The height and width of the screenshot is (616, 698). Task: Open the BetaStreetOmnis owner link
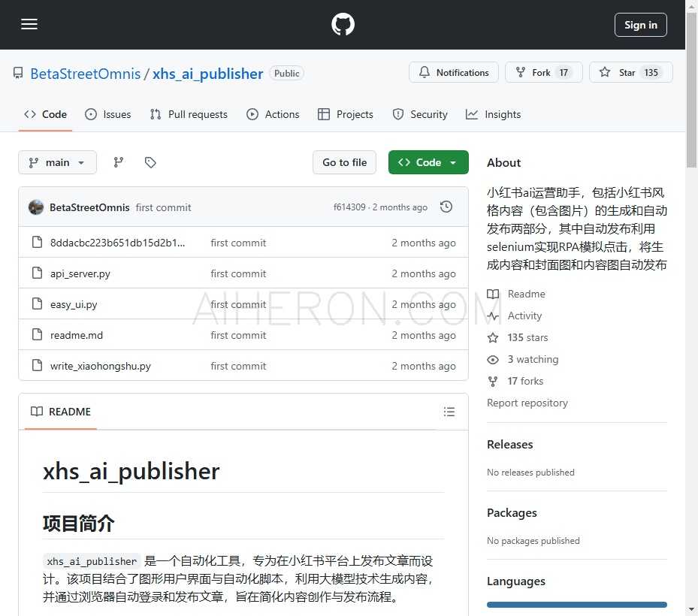86,74
